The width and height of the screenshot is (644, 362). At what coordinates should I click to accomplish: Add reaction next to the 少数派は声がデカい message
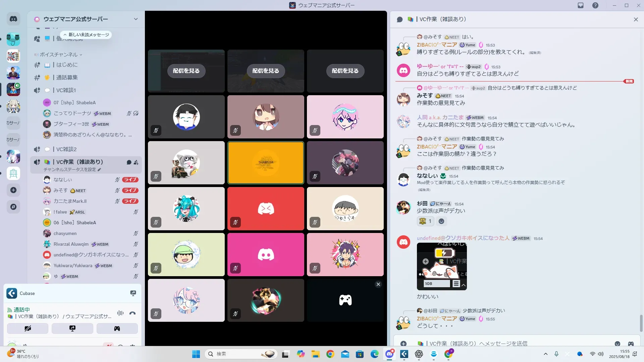pos(441,221)
